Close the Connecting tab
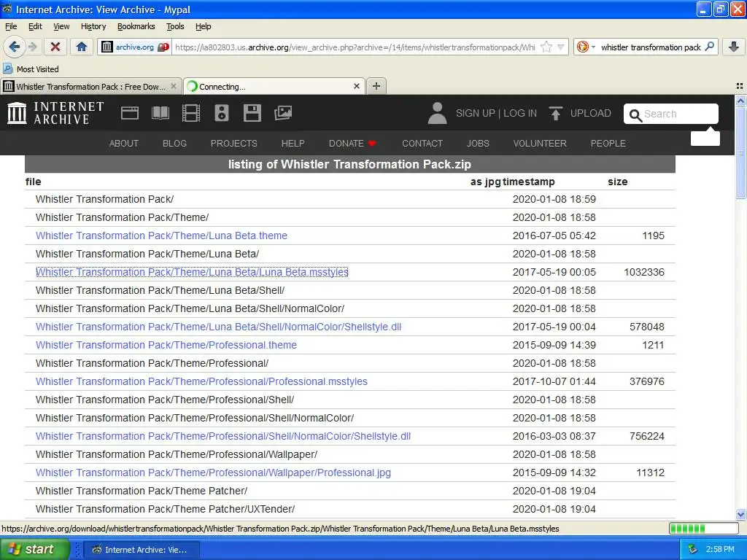The height and width of the screenshot is (560, 747). 356,86
